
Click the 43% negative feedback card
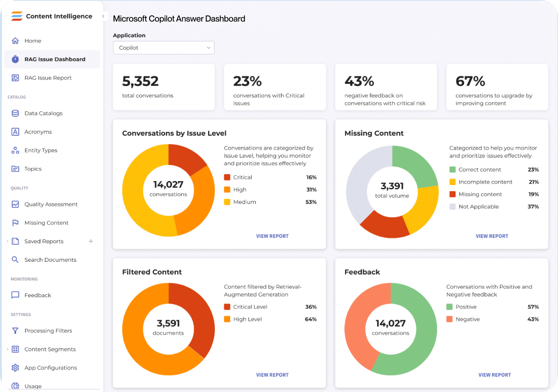click(386, 87)
